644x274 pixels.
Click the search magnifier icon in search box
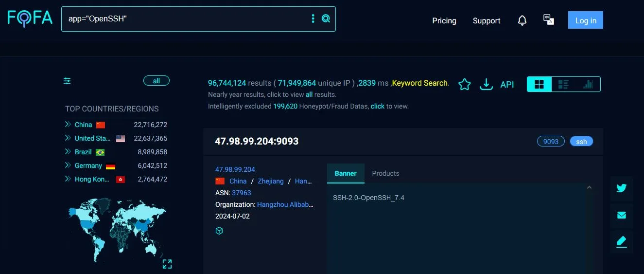[326, 18]
